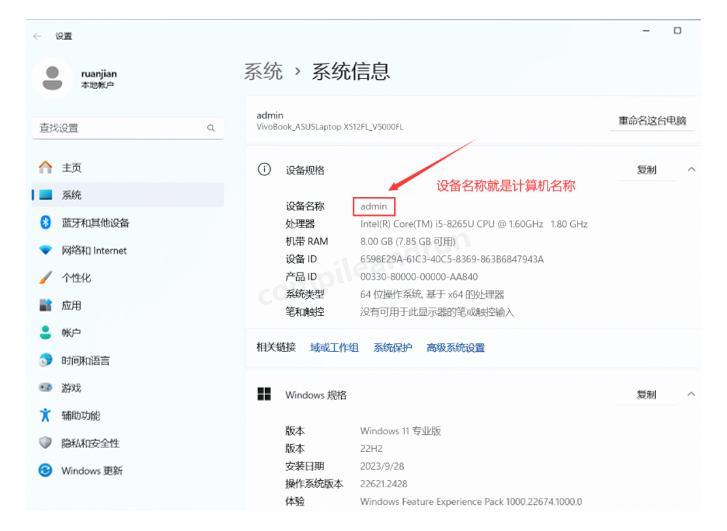
Task: Click 重命名这台电脑 button
Action: (x=652, y=121)
